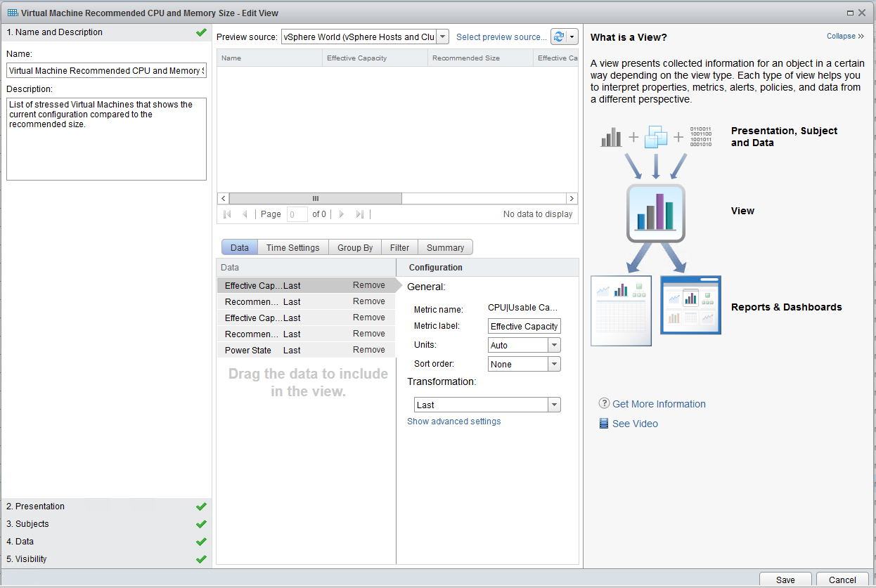The height and width of the screenshot is (588, 876).
Task: Click the Save button
Action: [x=785, y=580]
